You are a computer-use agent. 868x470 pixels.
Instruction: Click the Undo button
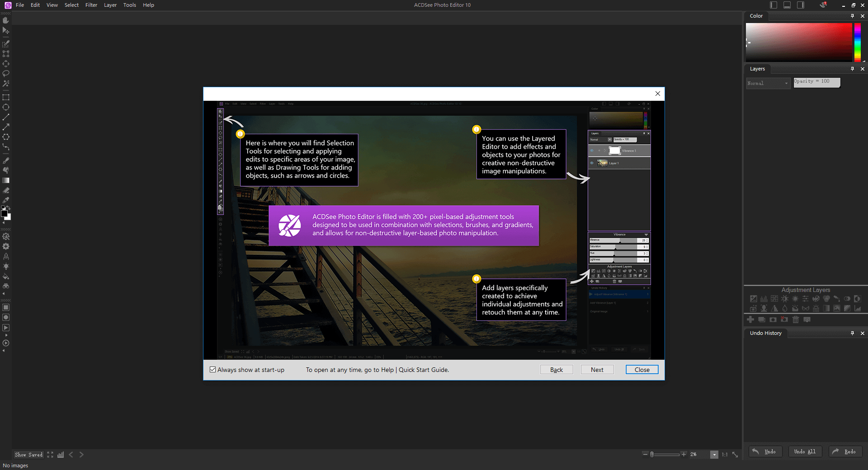[765, 451]
